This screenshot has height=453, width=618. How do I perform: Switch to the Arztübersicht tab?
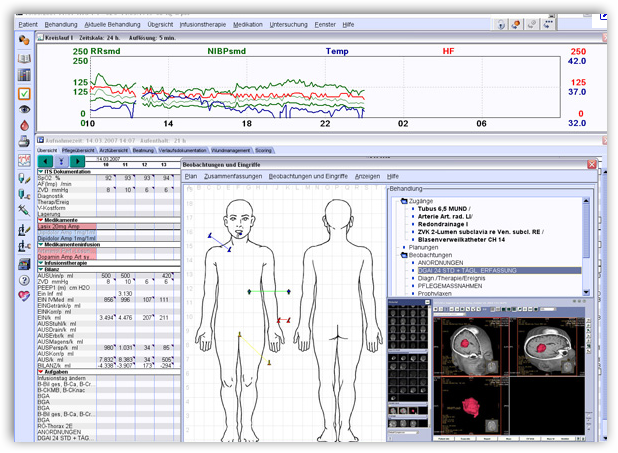pyautogui.click(x=114, y=151)
